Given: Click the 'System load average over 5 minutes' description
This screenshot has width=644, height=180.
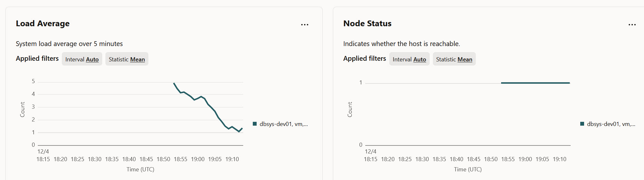Looking at the screenshot, I should coord(69,44).
